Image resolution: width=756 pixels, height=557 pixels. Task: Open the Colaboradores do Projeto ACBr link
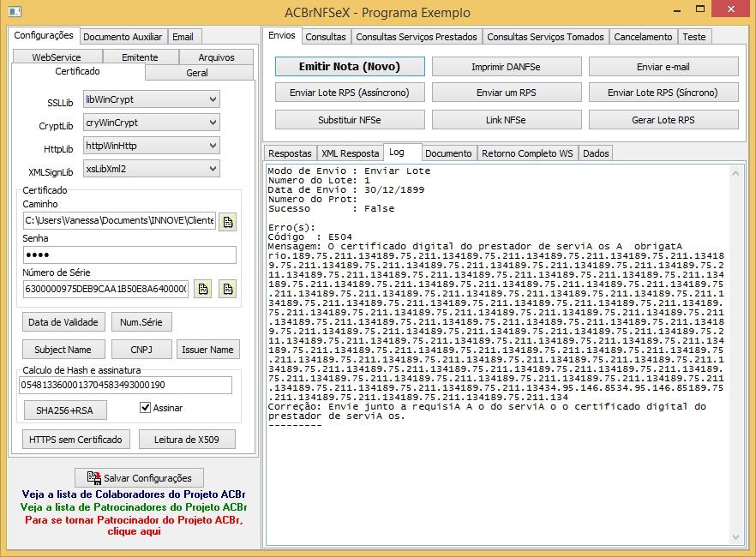point(134,494)
